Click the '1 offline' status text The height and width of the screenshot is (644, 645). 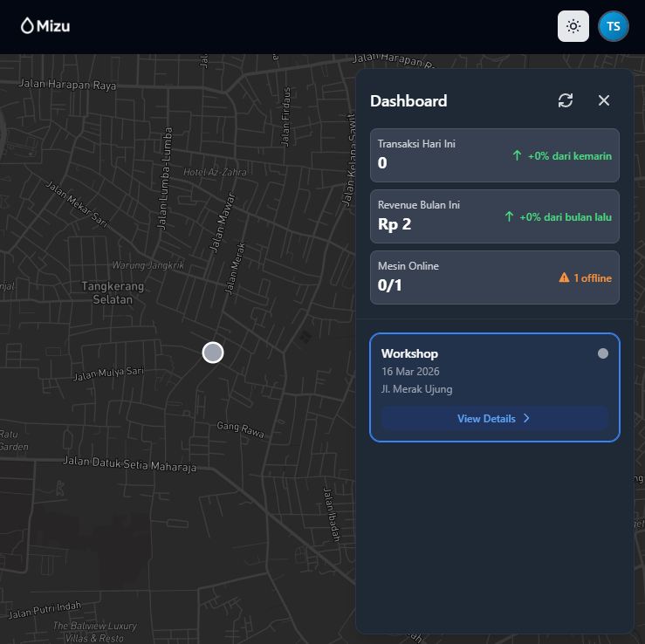(x=592, y=277)
